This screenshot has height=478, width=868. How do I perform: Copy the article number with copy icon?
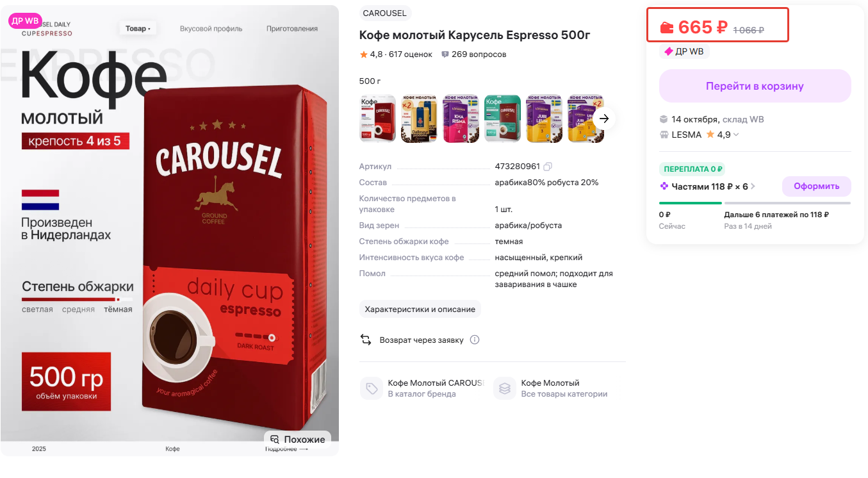[x=548, y=167]
